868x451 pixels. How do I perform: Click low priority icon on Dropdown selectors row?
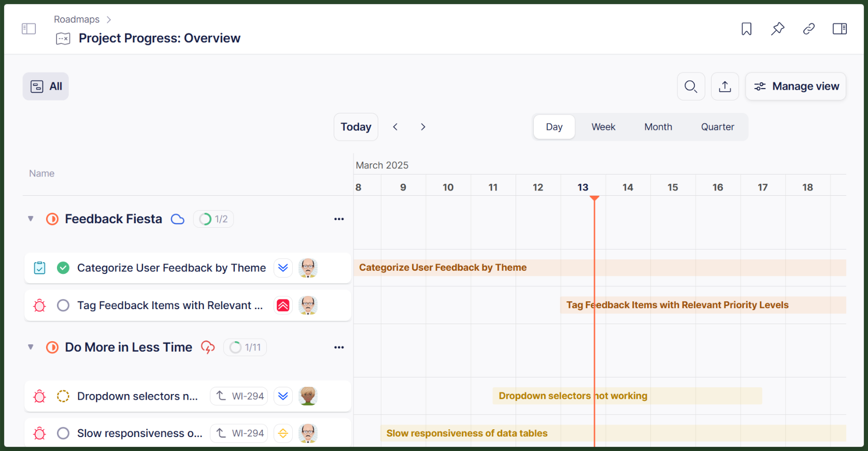click(x=283, y=397)
